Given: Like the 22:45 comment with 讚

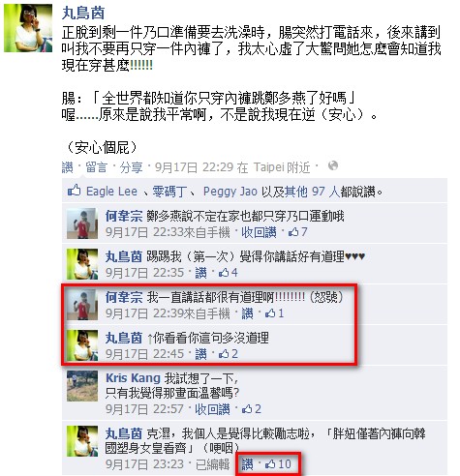Looking at the screenshot, I should 200,354.
